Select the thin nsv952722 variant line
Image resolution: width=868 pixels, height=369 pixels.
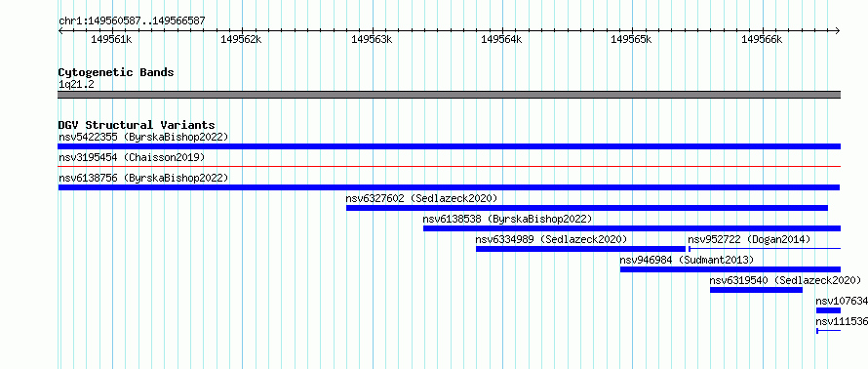coord(765,249)
